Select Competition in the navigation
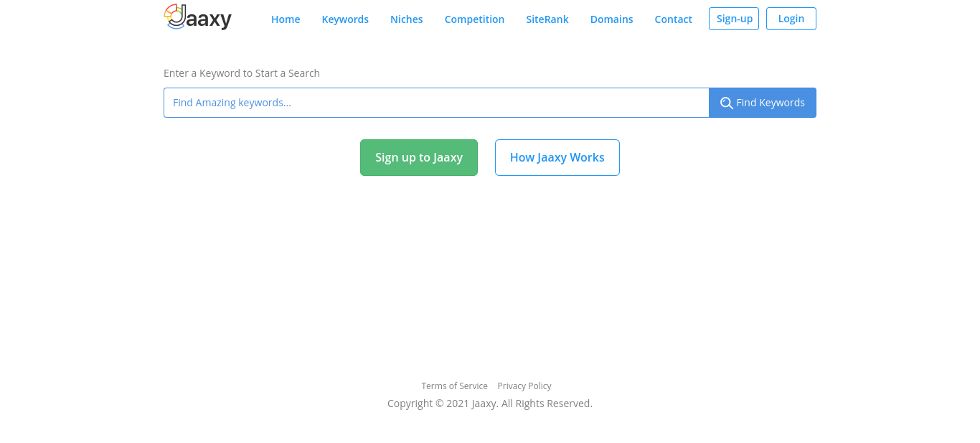 point(474,19)
